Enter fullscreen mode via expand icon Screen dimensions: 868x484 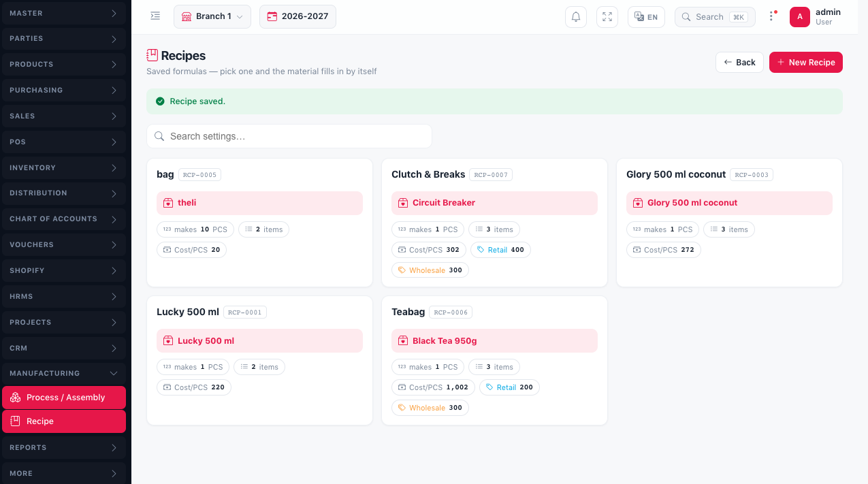607,17
